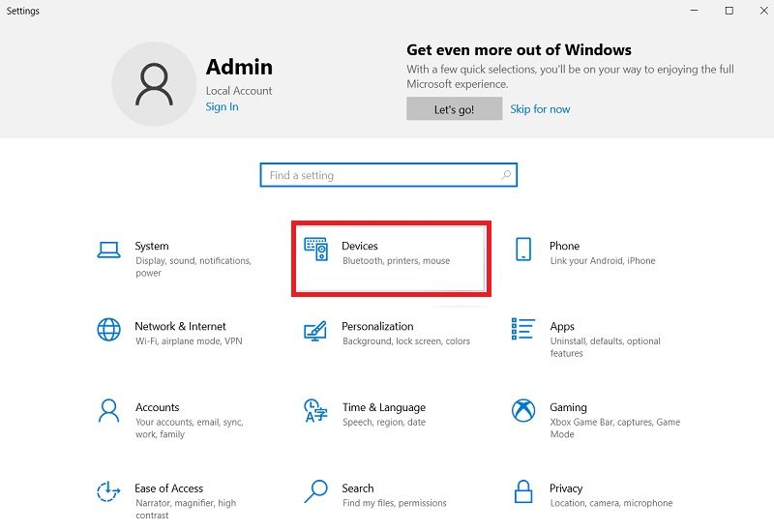The height and width of the screenshot is (532, 774).
Task: Maximize the Settings window
Action: 729,11
